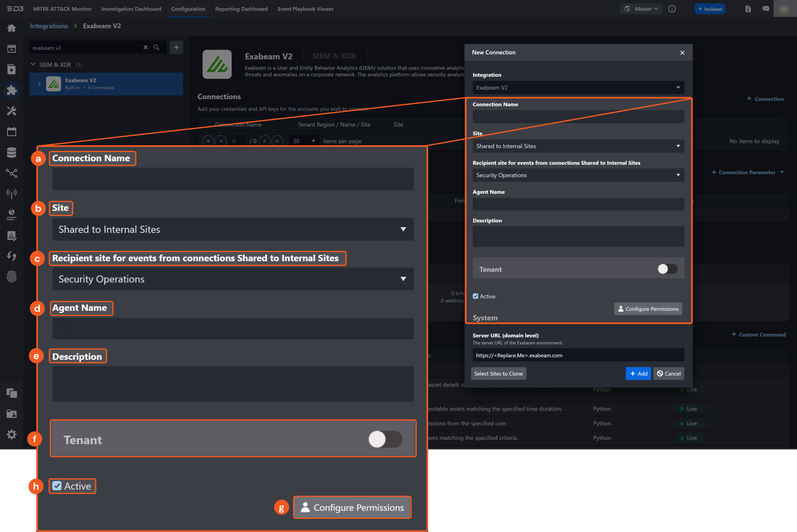Screen dimensions: 797x532
Task: Open the chat bubble icon in top bar
Action: 765,9
